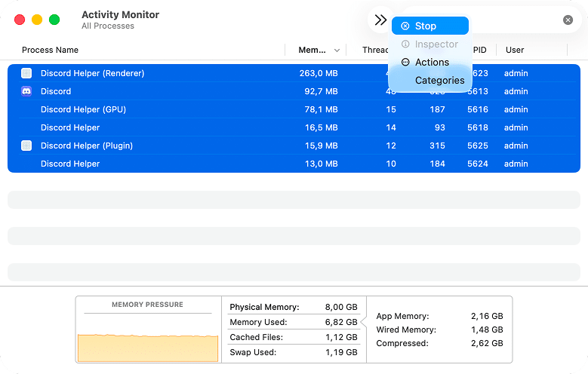Select the Discord Helper (Renderer) row

coord(294,73)
